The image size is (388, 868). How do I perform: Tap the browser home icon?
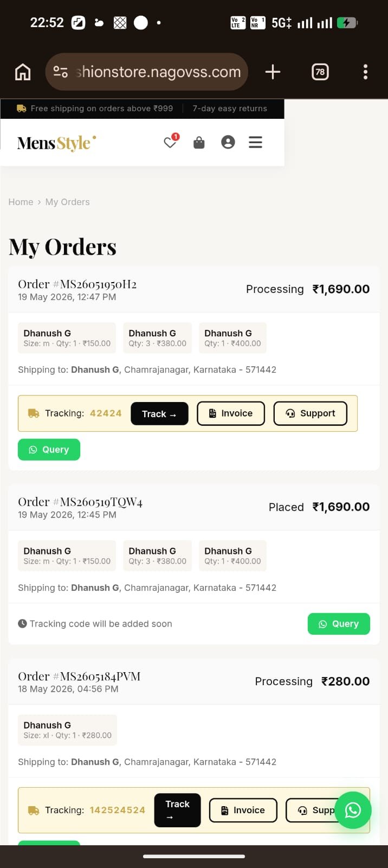point(23,72)
